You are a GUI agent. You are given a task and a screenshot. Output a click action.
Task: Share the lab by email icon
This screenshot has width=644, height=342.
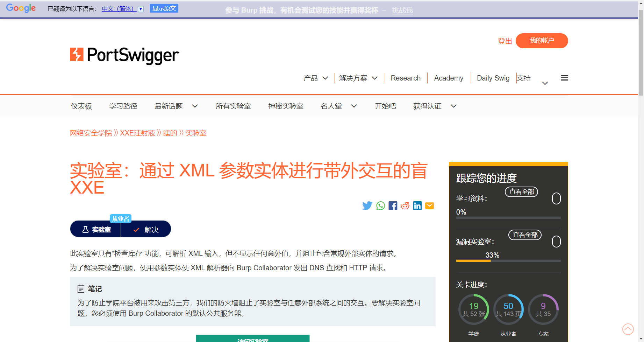(430, 206)
